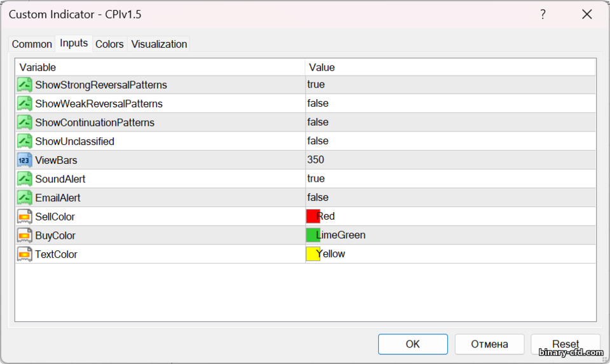
Task: Click the ShowWeakReversalPatterns variable icon
Action: tap(25, 104)
